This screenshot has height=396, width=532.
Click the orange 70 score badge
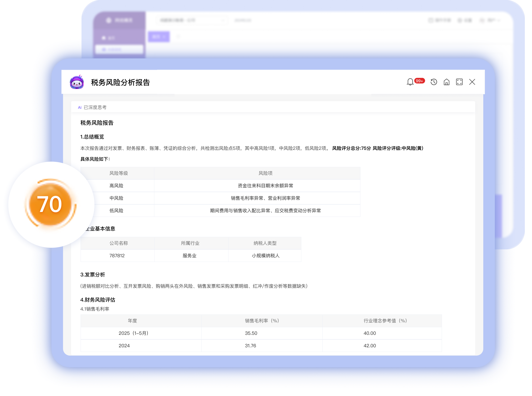pos(50,204)
